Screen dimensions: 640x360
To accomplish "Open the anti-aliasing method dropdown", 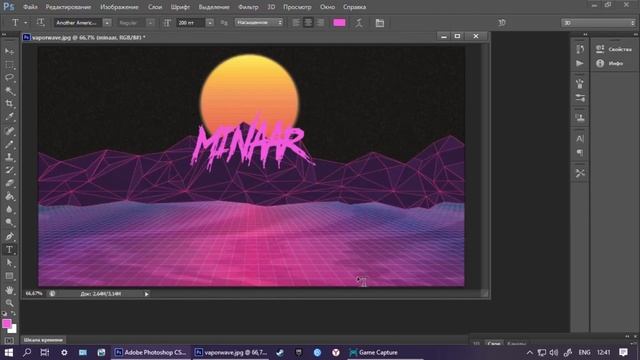I will click(x=259, y=22).
